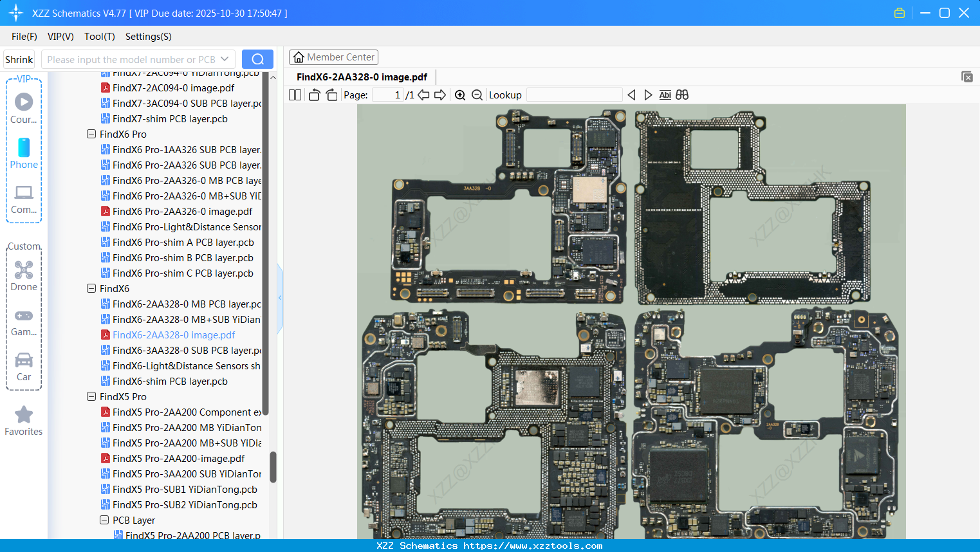Collapse the FindX5 Pro tree node
The width and height of the screenshot is (980, 552).
(x=91, y=396)
